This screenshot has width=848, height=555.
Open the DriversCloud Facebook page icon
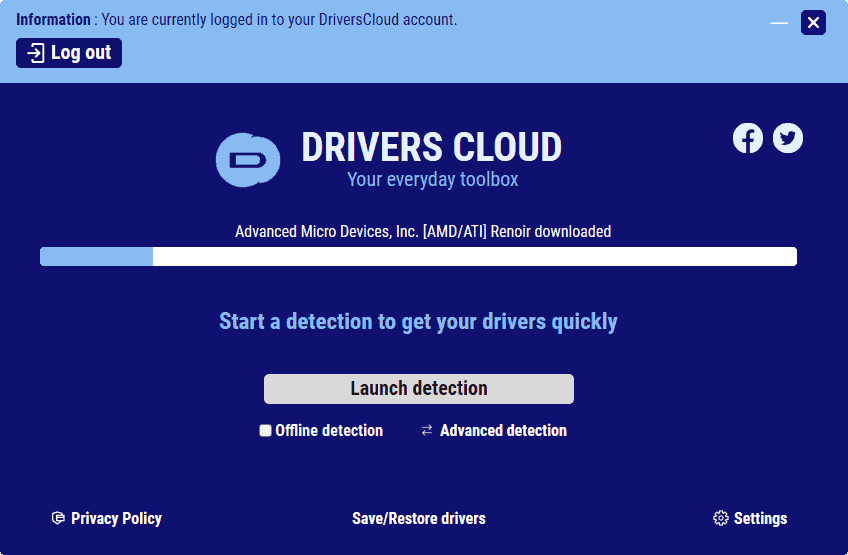point(748,138)
